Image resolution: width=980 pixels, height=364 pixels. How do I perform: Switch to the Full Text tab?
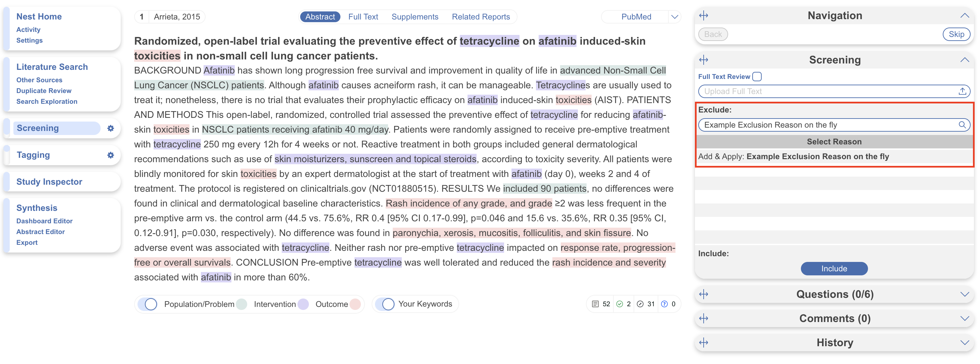363,17
